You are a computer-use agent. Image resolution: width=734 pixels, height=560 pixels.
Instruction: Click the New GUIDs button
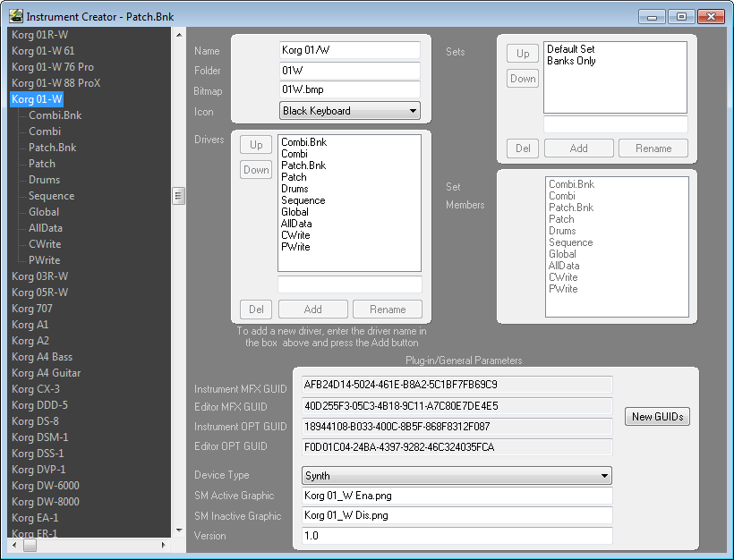(657, 416)
